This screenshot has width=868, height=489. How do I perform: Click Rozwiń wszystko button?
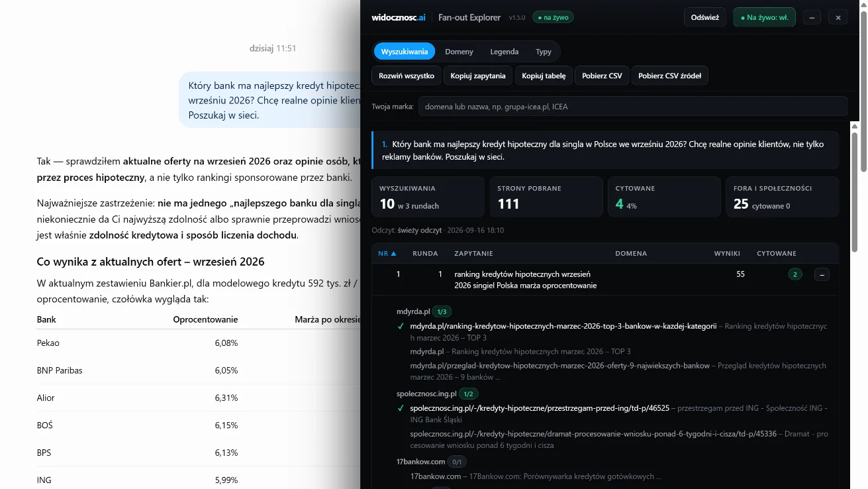click(x=407, y=76)
